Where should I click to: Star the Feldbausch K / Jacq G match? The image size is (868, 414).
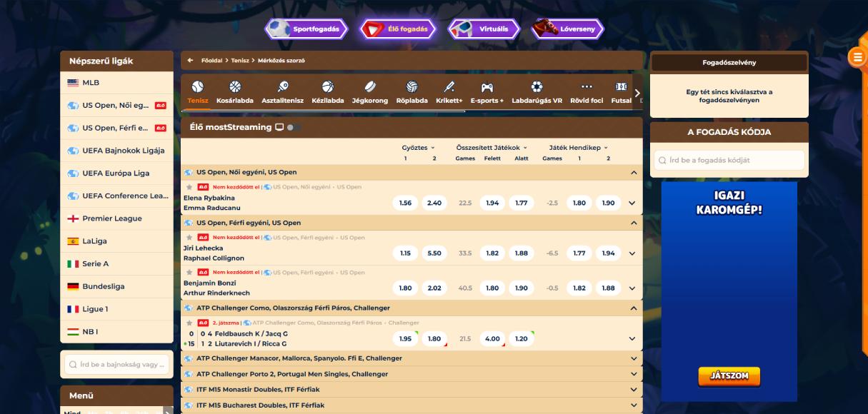coord(189,323)
